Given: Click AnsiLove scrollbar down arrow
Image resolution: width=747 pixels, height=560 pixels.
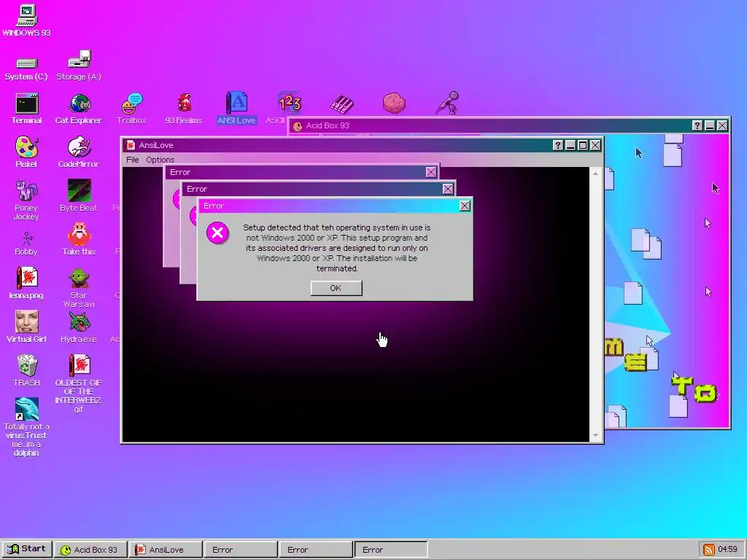Looking at the screenshot, I should click(595, 435).
